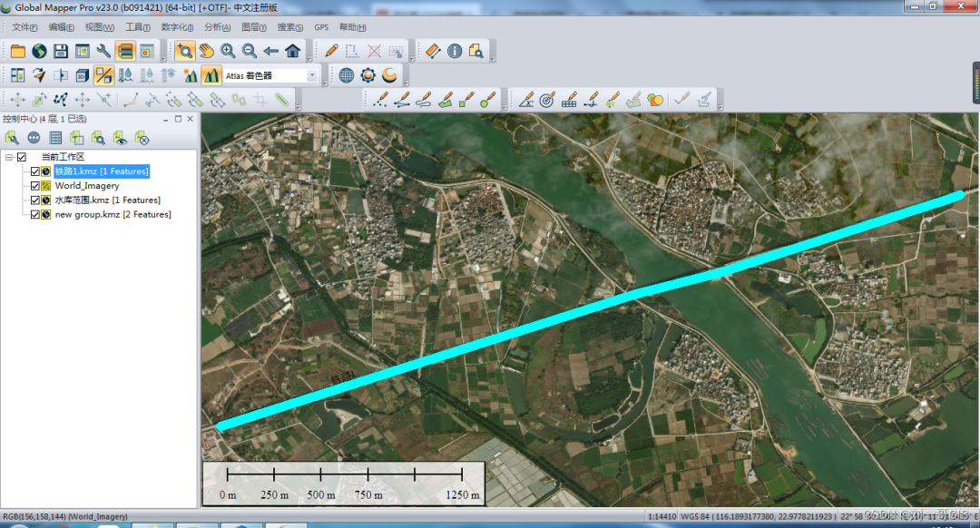The image size is (980, 528).
Task: Click layer options wrench icon in Control Center
Action: 12,138
